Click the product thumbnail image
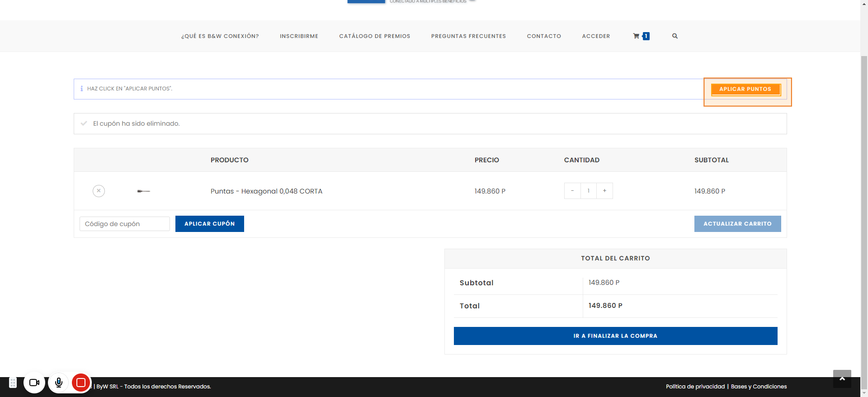The height and width of the screenshot is (397, 868). tap(143, 191)
